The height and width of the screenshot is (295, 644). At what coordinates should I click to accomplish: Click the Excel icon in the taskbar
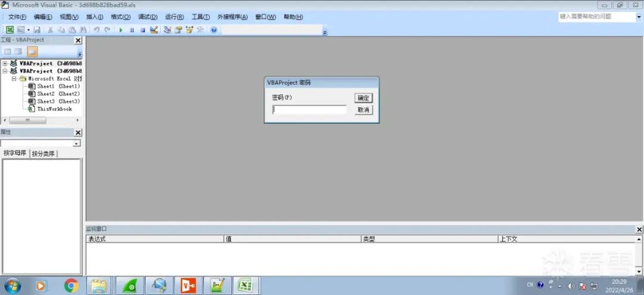(246, 285)
